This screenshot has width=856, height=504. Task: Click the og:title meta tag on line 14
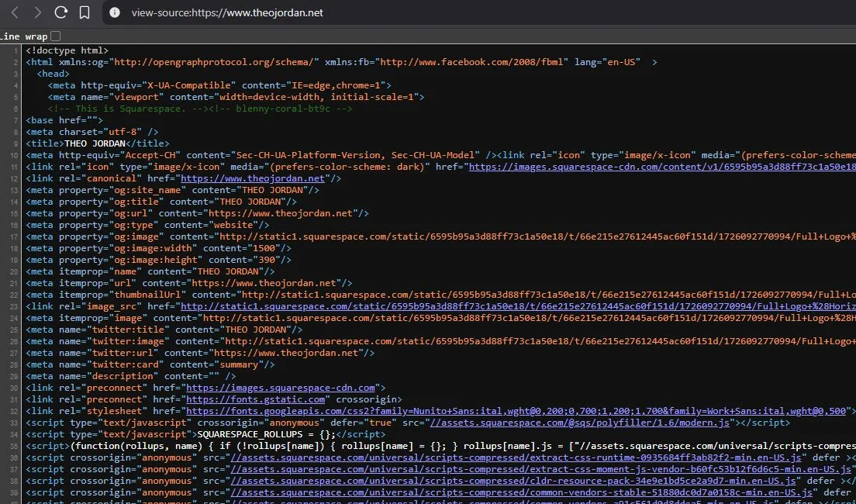pos(161,202)
